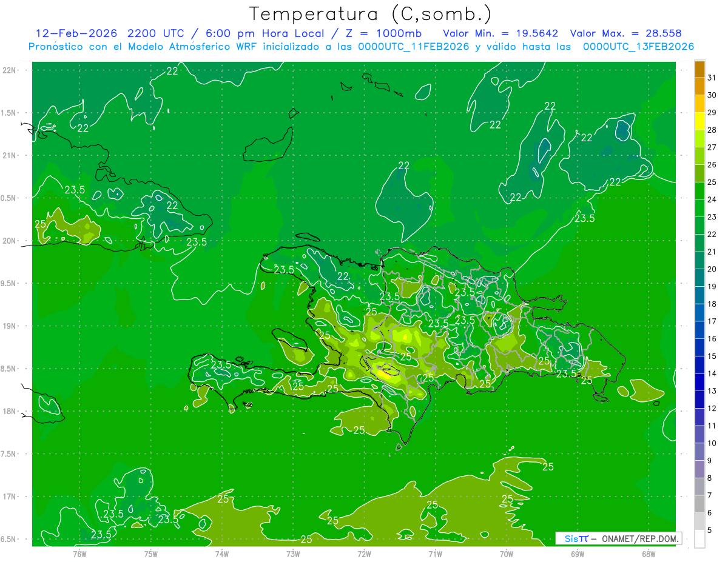Click the 0000UTC_13FEB2026 valid-until time
Image resolution: width=728 pixels, height=562 pixels.
(x=638, y=47)
